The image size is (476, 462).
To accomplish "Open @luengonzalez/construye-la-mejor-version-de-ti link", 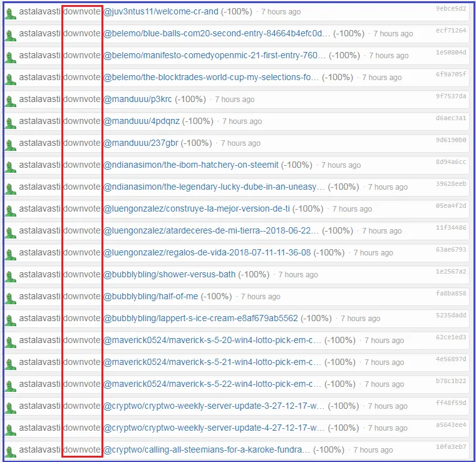I will point(197,208).
